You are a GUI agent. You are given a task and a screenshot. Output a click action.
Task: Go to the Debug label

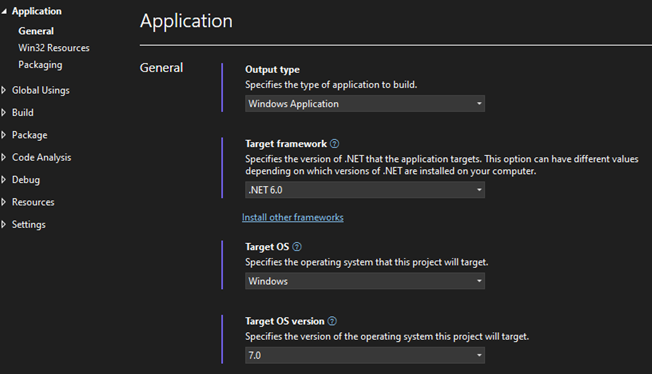coord(26,180)
